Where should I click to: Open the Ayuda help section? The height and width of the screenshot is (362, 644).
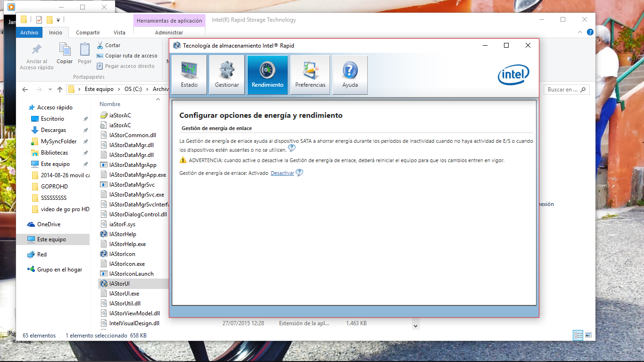350,75
